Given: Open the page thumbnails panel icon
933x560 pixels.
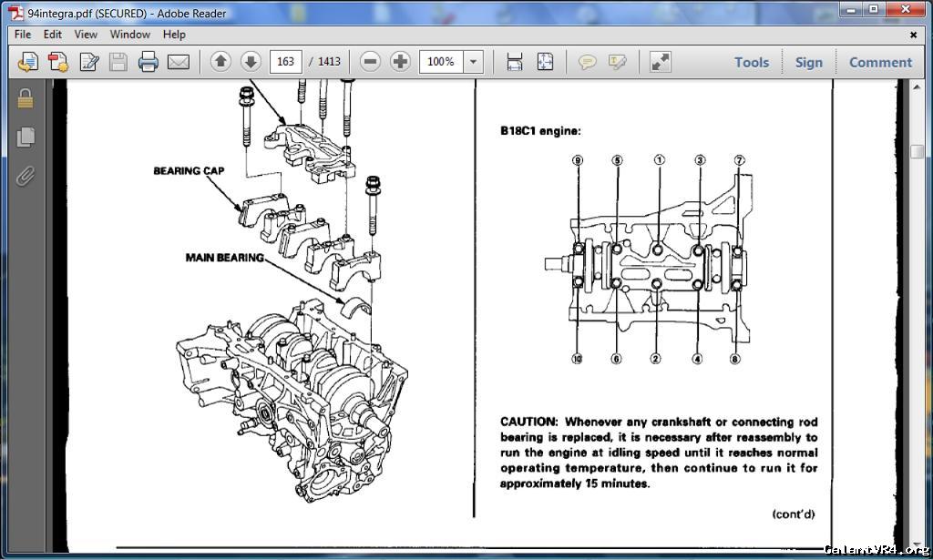Looking at the screenshot, I should coord(25,137).
